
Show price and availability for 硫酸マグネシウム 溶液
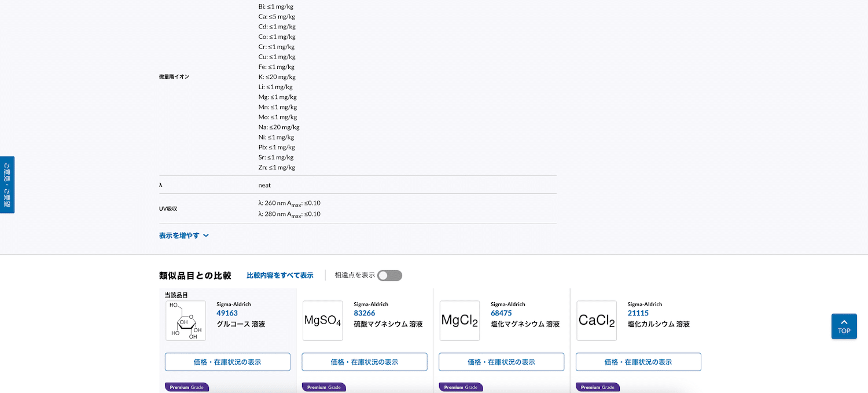click(365, 362)
